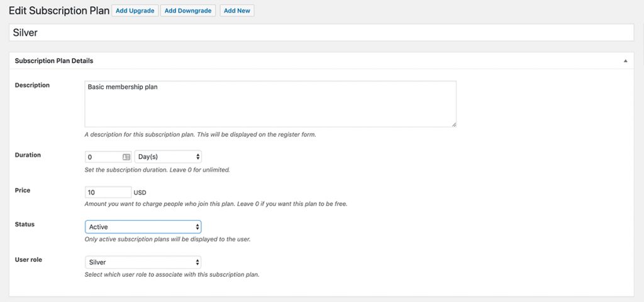The height and width of the screenshot is (302, 644).
Task: Collapse the Subscription Plan Details panel arrow
Action: pos(625,61)
